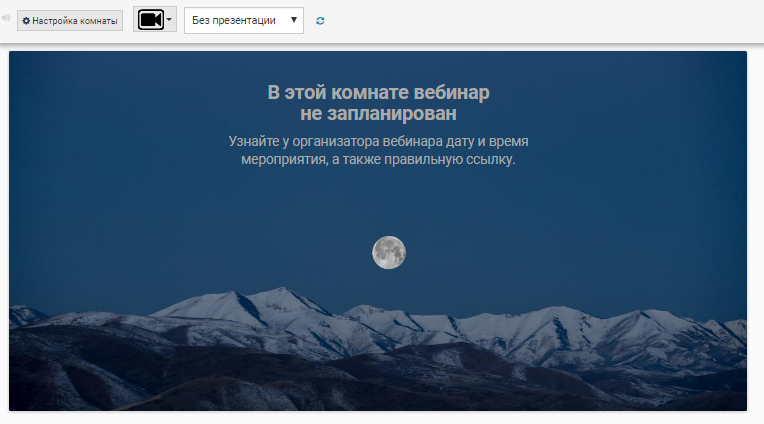Viewport: 764px width, 424px height.
Task: Click the faded speaker volume icon
Action: [7, 19]
